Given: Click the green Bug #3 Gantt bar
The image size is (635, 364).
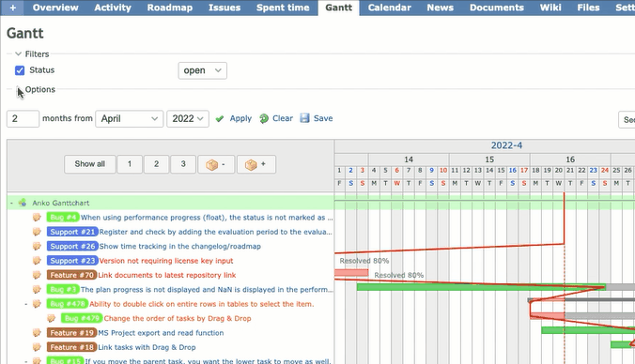Looking at the screenshot, I should (x=481, y=287).
